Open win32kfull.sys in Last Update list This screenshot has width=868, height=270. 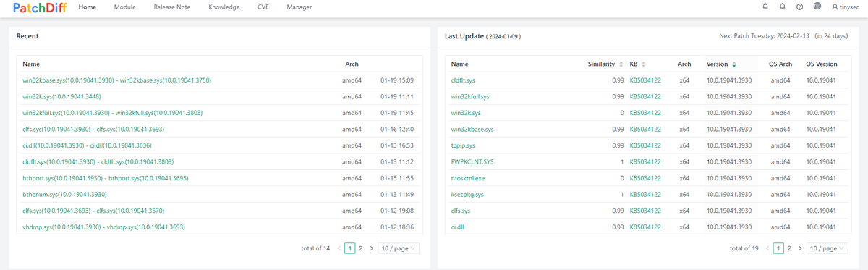click(470, 96)
